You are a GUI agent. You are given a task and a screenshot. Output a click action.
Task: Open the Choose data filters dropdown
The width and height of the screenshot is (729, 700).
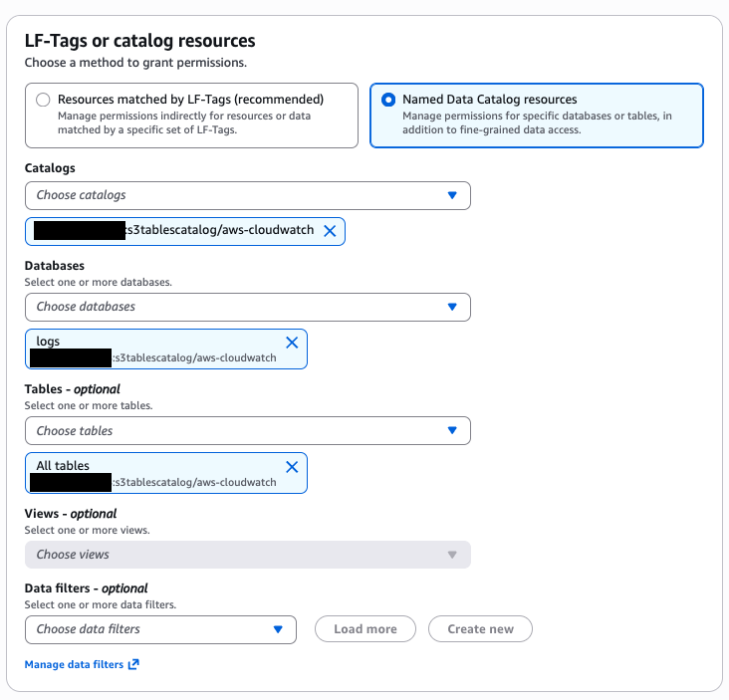click(149, 629)
